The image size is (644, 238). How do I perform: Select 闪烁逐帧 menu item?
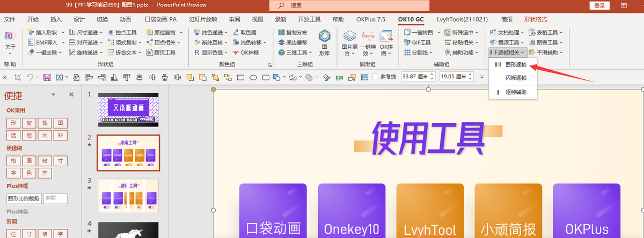click(516, 78)
